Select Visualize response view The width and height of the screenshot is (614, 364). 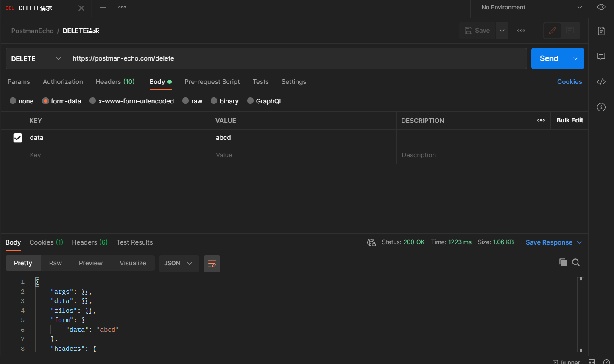pos(133,263)
